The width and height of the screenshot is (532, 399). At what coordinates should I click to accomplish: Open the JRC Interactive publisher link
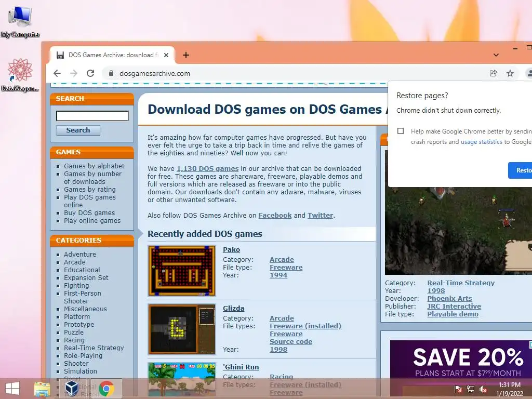click(454, 307)
